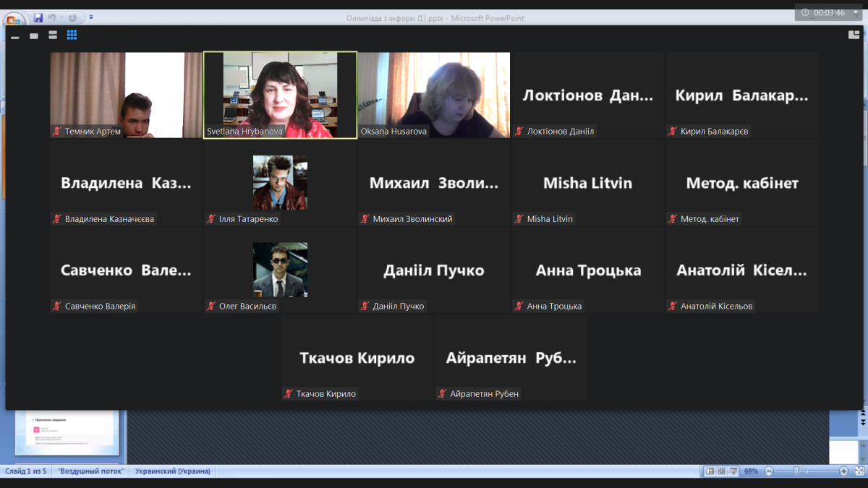Click the zoom slider handle
Viewport: 868px width, 488px height.
796,471
